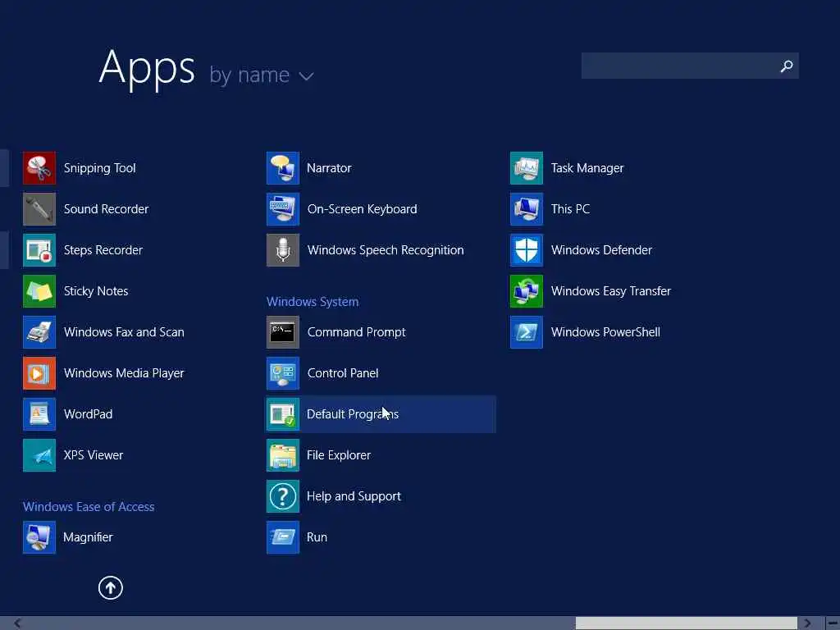Open the Windows Easy Transfer icon
840x630 pixels.
tap(527, 291)
